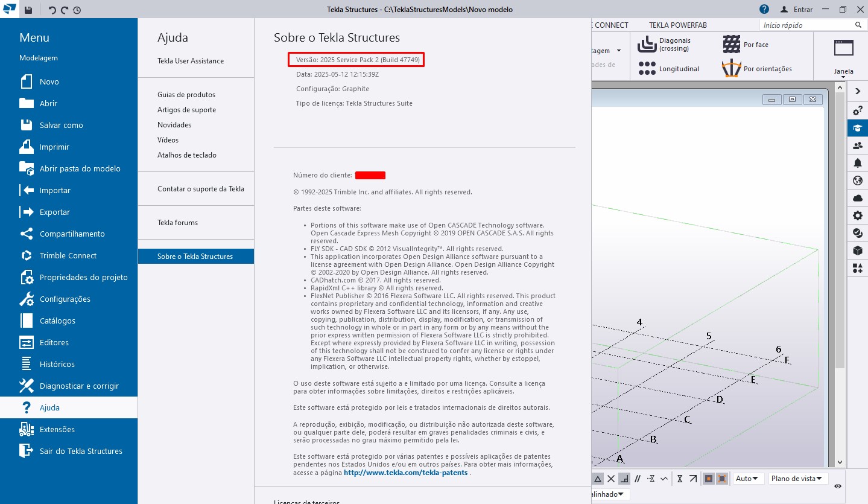Open Históricos menu entry

(69, 364)
